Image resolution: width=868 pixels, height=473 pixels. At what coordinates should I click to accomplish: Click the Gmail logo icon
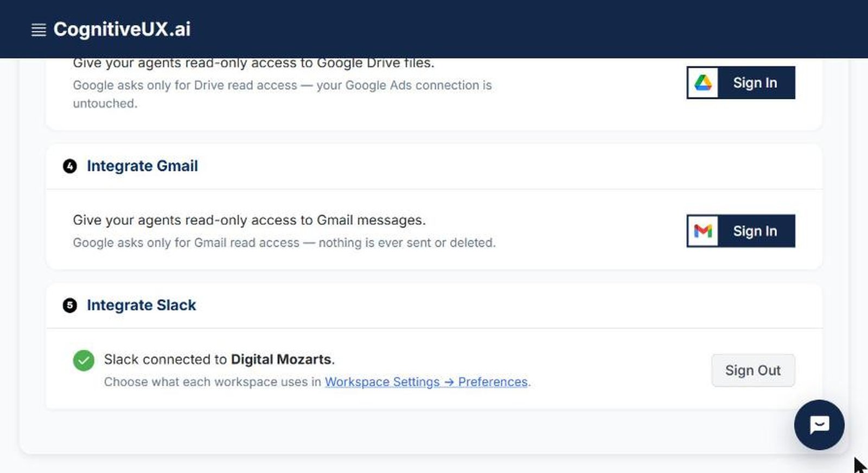tap(703, 231)
